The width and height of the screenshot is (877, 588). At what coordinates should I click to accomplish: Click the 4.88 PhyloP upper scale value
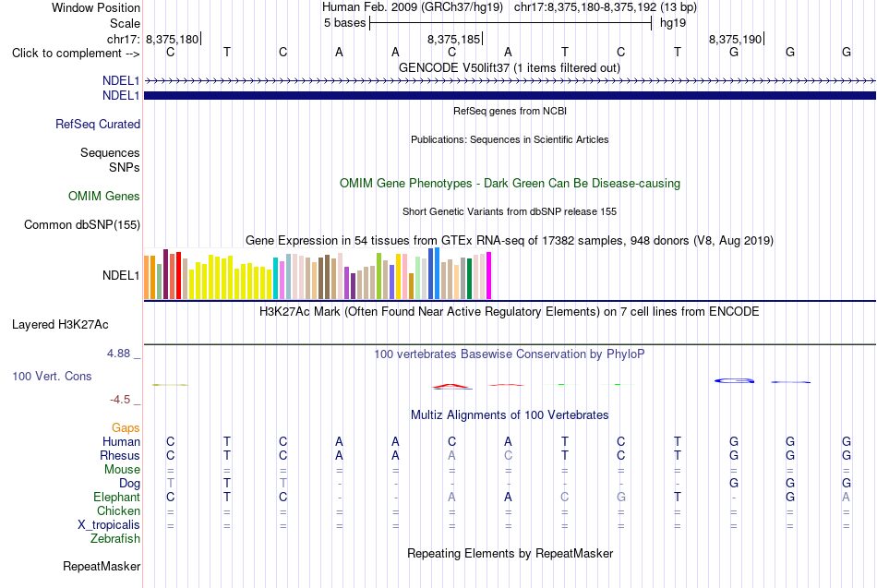[x=118, y=353]
